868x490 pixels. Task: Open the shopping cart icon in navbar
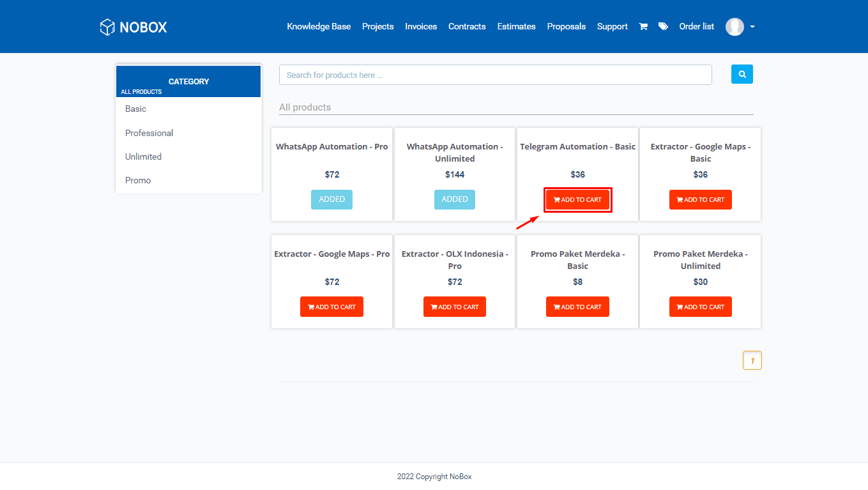pyautogui.click(x=643, y=26)
